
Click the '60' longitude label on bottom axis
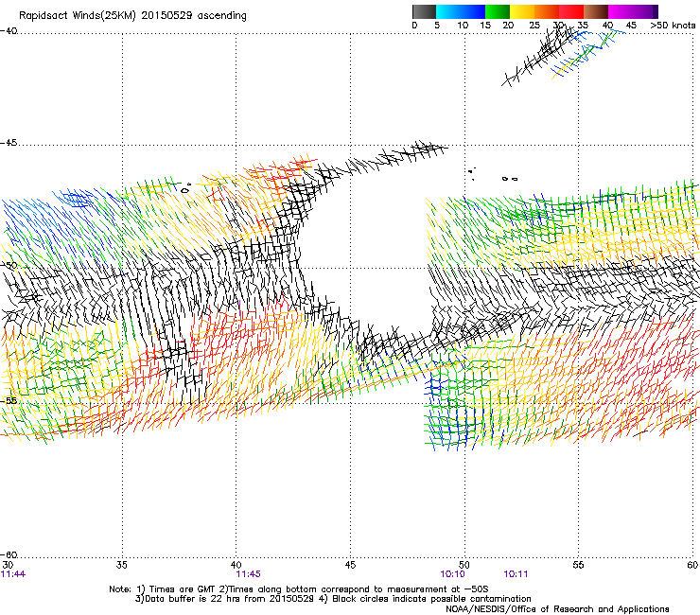click(692, 565)
